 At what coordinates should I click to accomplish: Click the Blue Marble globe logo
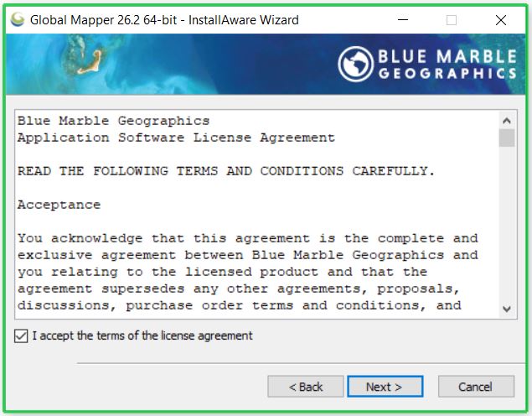point(355,65)
